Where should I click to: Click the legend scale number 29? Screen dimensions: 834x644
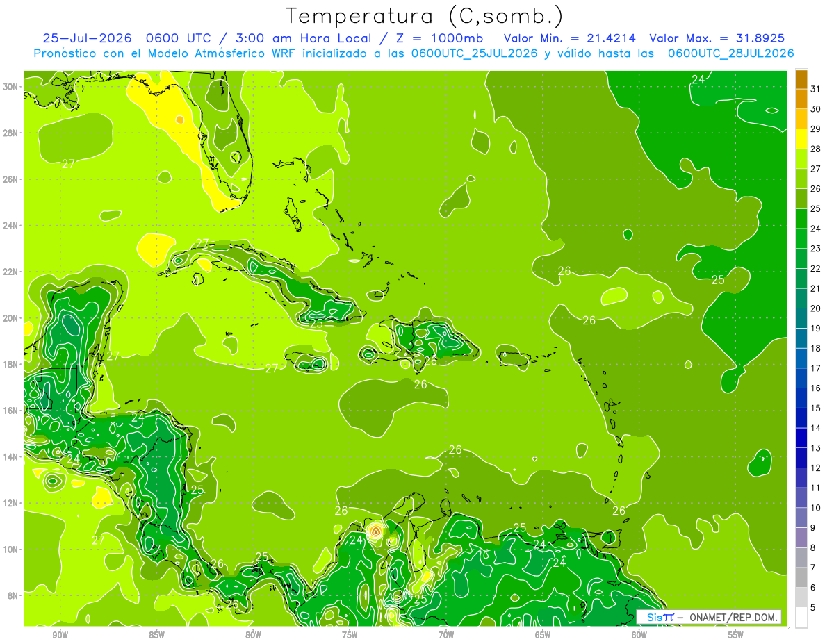(815, 129)
